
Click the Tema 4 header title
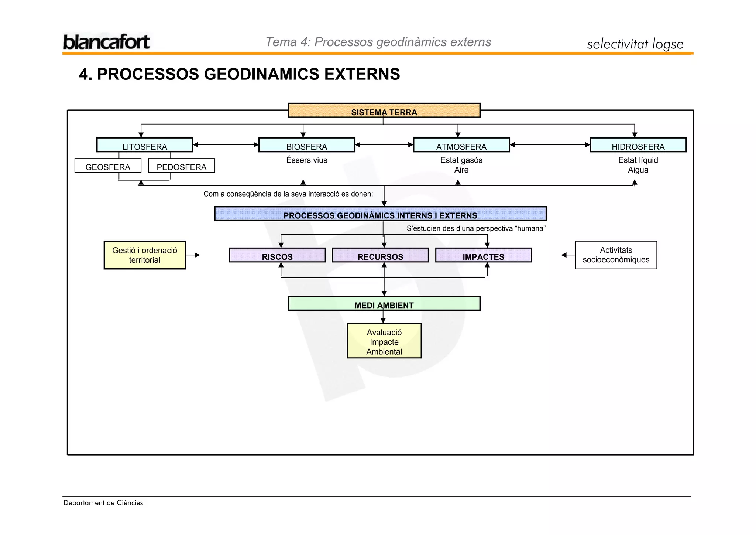pos(378,42)
